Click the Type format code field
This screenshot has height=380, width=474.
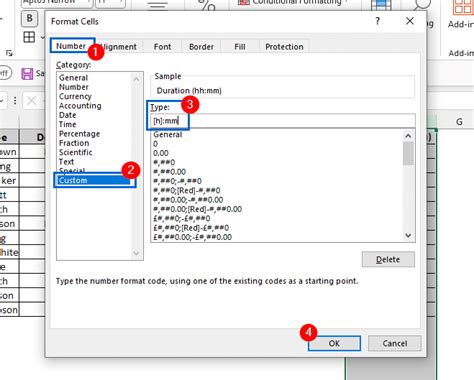click(x=283, y=121)
